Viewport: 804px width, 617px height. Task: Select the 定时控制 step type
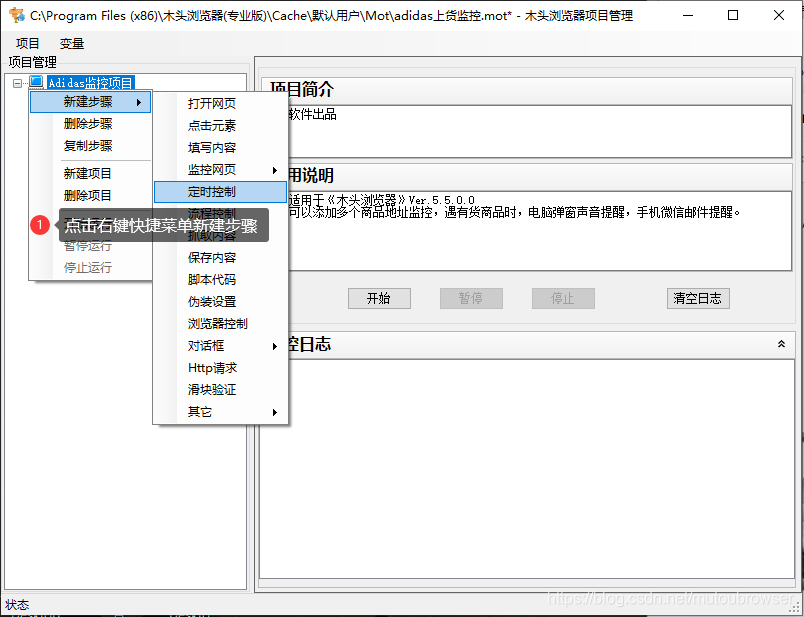[x=220, y=191]
